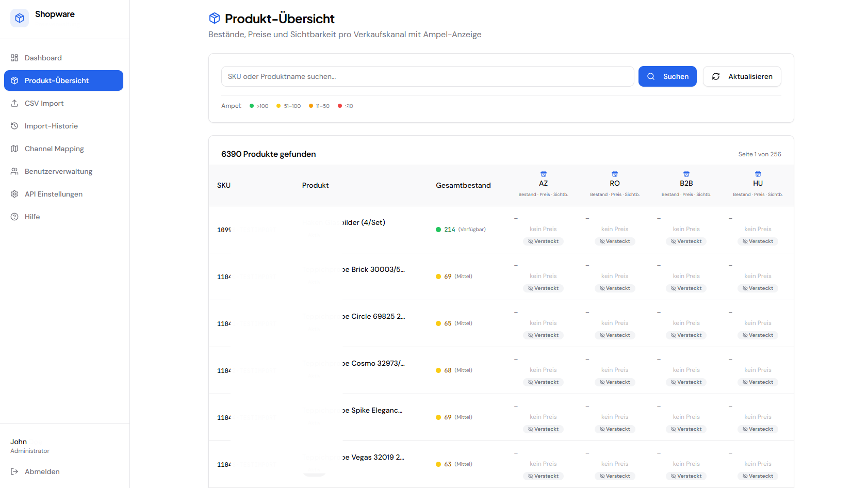Click the HU Versteckt badge for Cosmo 32973
The width and height of the screenshot is (868, 488).
pos(758,382)
